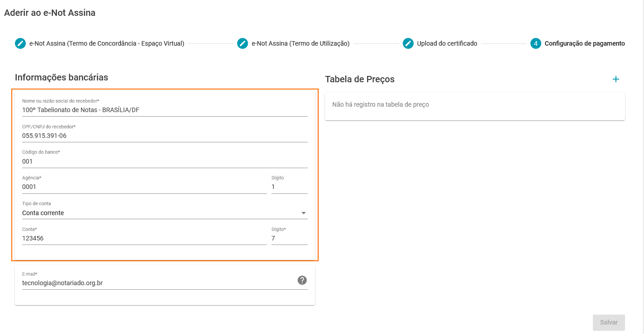Open the e-mail help question mark icon
This screenshot has height=334, width=644.
[302, 280]
